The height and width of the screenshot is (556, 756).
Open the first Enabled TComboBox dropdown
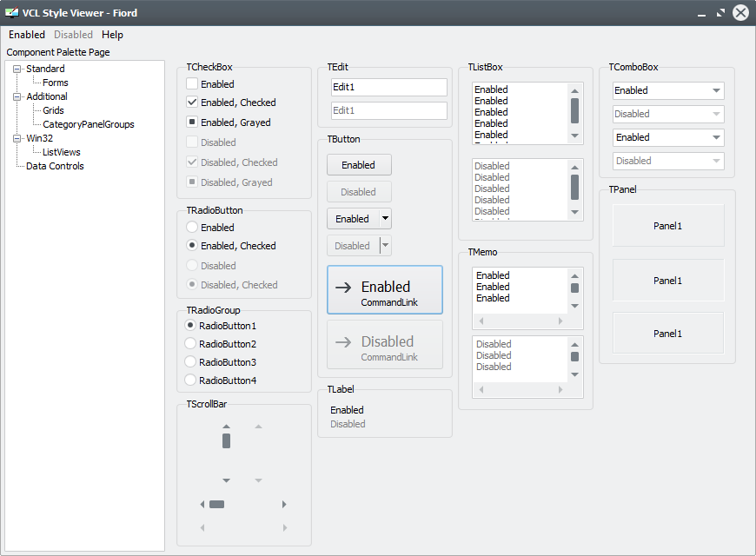[x=716, y=90]
